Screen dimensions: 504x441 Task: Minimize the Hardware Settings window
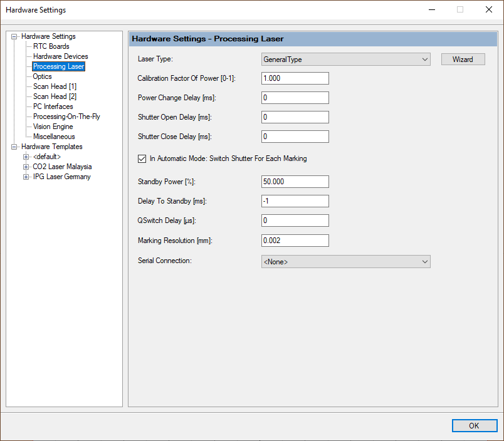click(x=432, y=9)
